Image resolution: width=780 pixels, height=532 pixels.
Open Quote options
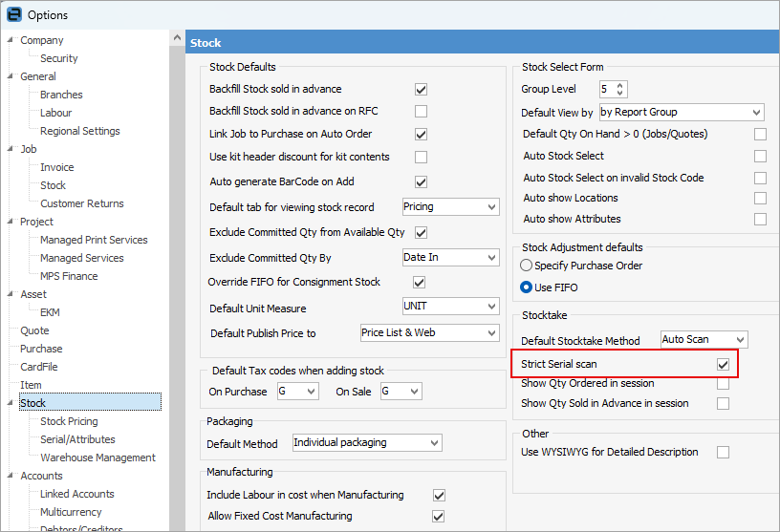[x=34, y=330]
